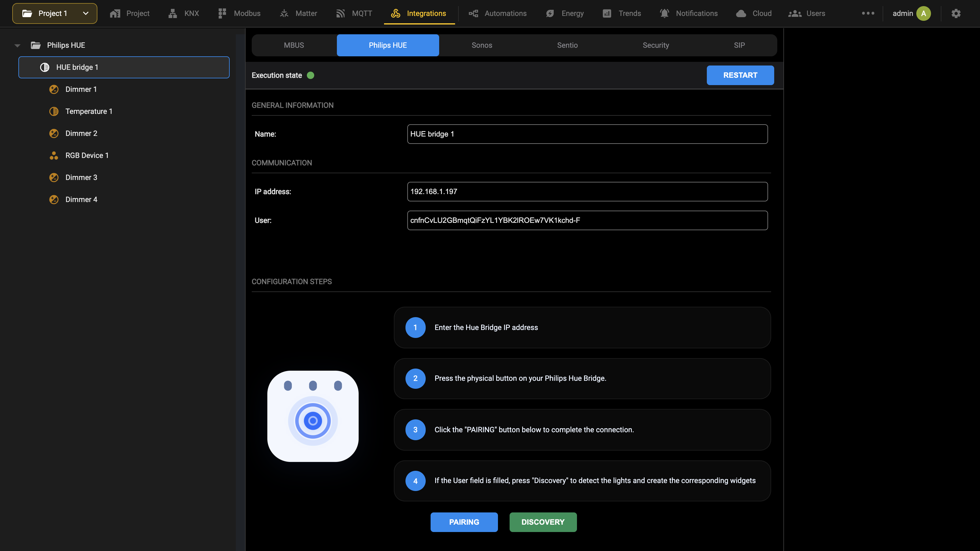Image resolution: width=980 pixels, height=551 pixels.
Task: Select HUE bridge 1 in the tree
Action: coord(124,67)
